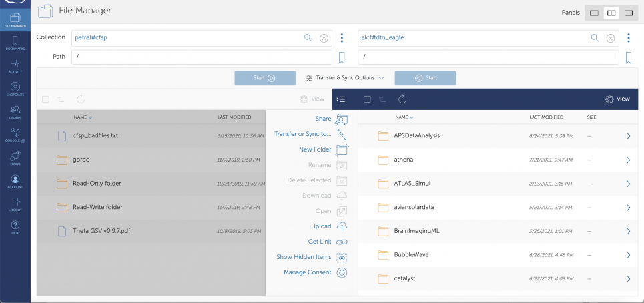This screenshot has height=303, width=644.
Task: Open the APSDataAnalysis folder chevron
Action: (628, 136)
